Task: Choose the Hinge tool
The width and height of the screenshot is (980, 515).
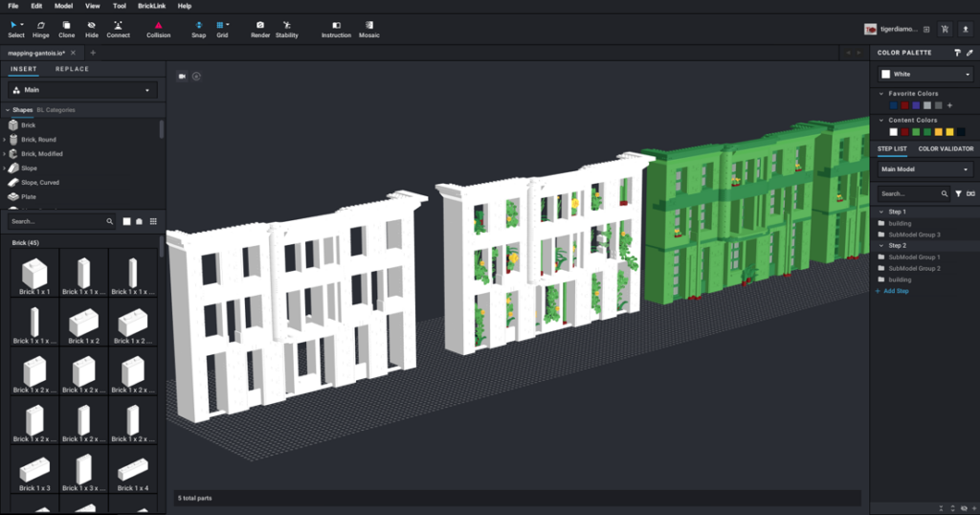Action: pyautogui.click(x=40, y=30)
